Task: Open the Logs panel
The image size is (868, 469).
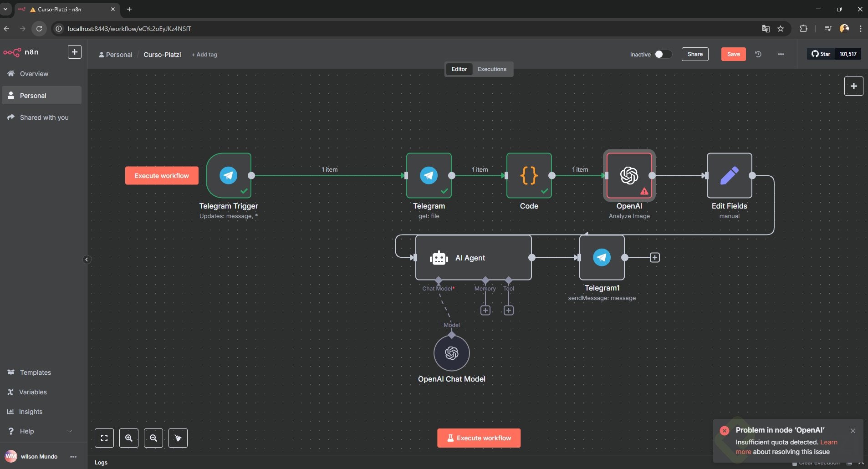Action: point(101,463)
